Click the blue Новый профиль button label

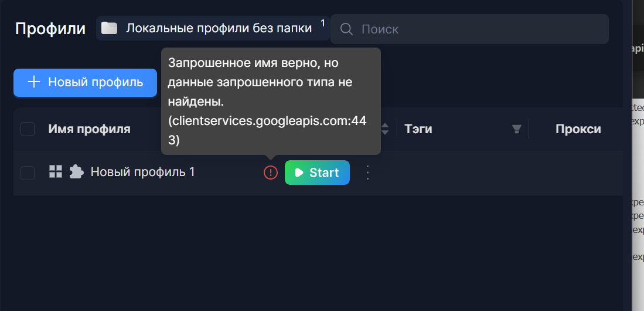[96, 82]
